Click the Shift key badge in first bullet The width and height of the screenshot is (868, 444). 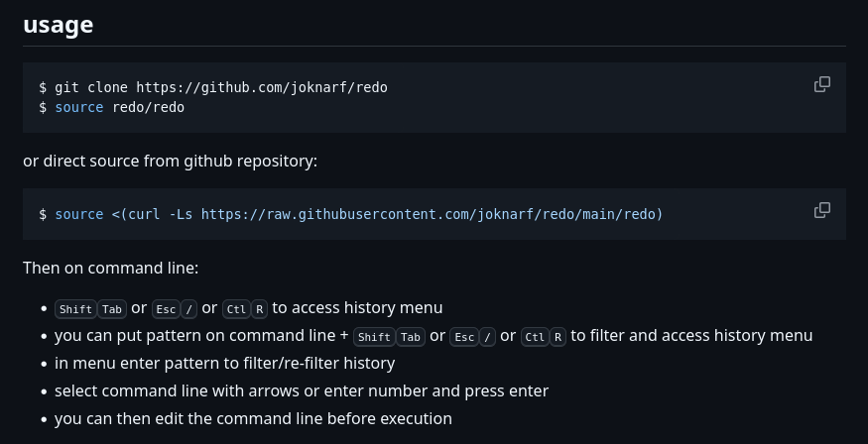[76, 308]
